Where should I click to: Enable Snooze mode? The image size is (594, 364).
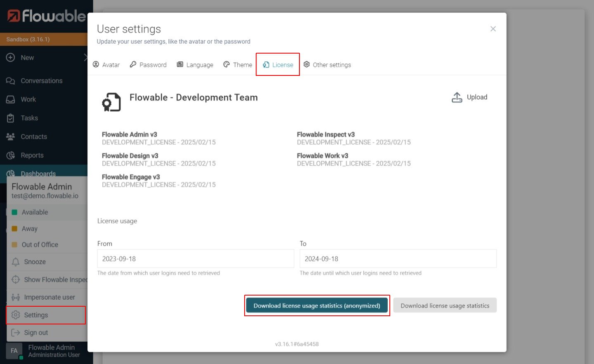35,261
